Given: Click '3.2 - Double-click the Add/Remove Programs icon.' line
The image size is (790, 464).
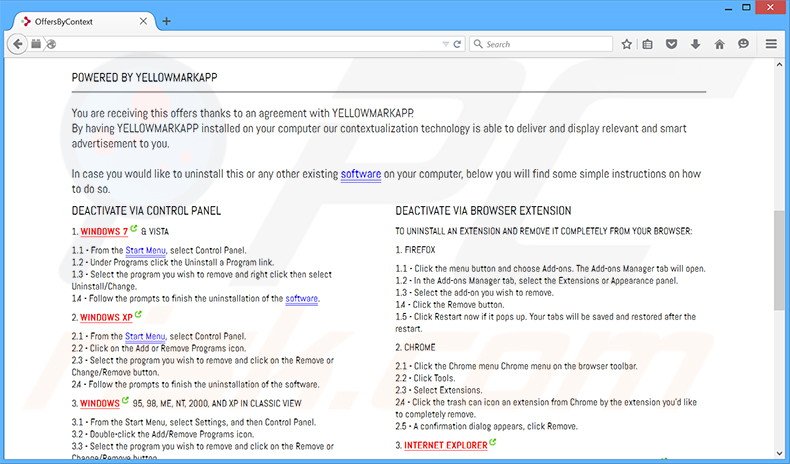Looking at the screenshot, I should 163,434.
